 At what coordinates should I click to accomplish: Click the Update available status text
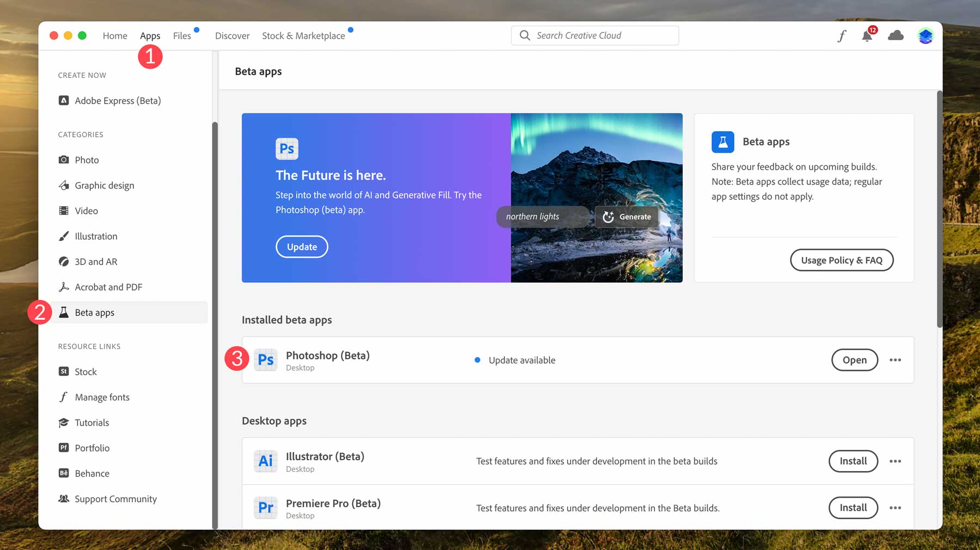522,360
